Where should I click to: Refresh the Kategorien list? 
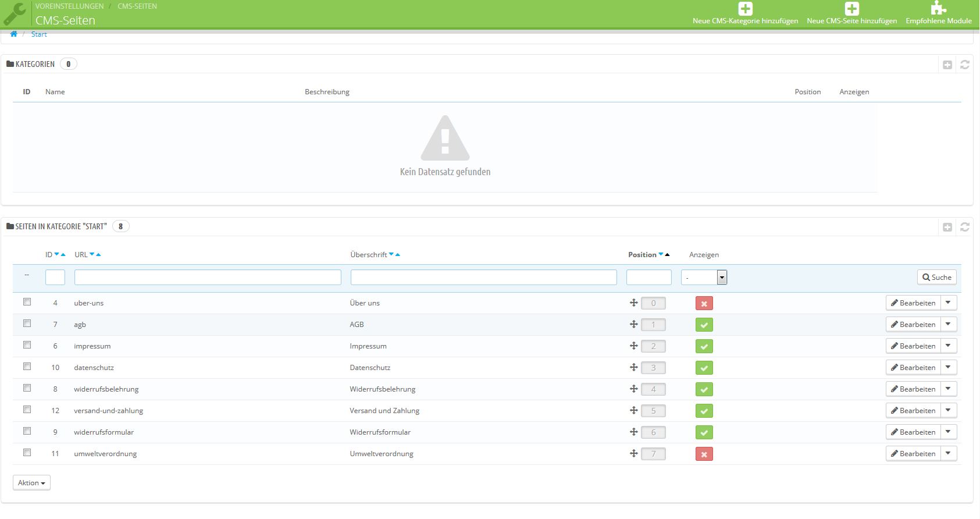pyautogui.click(x=965, y=65)
